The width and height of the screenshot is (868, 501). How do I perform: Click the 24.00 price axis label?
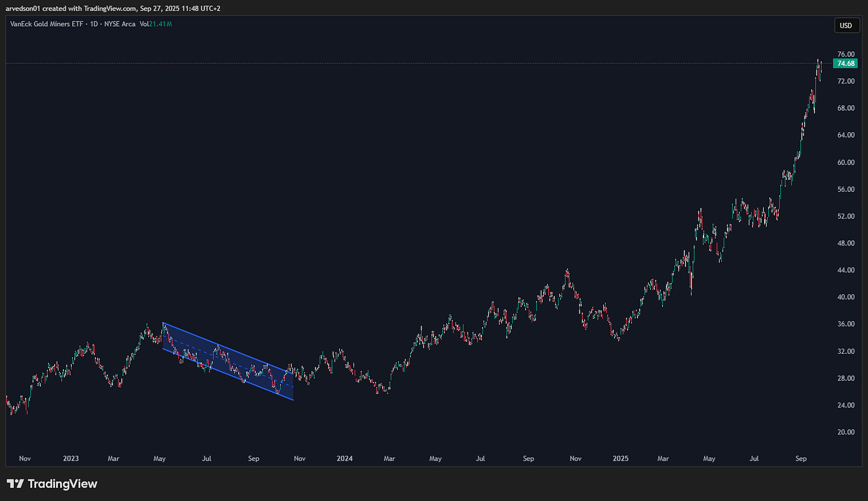[846, 405]
